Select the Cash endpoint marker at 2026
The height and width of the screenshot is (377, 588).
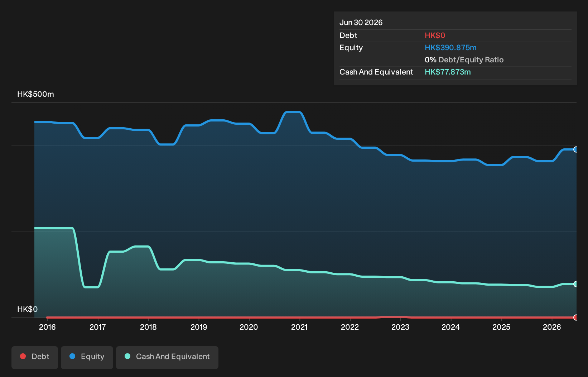(575, 284)
